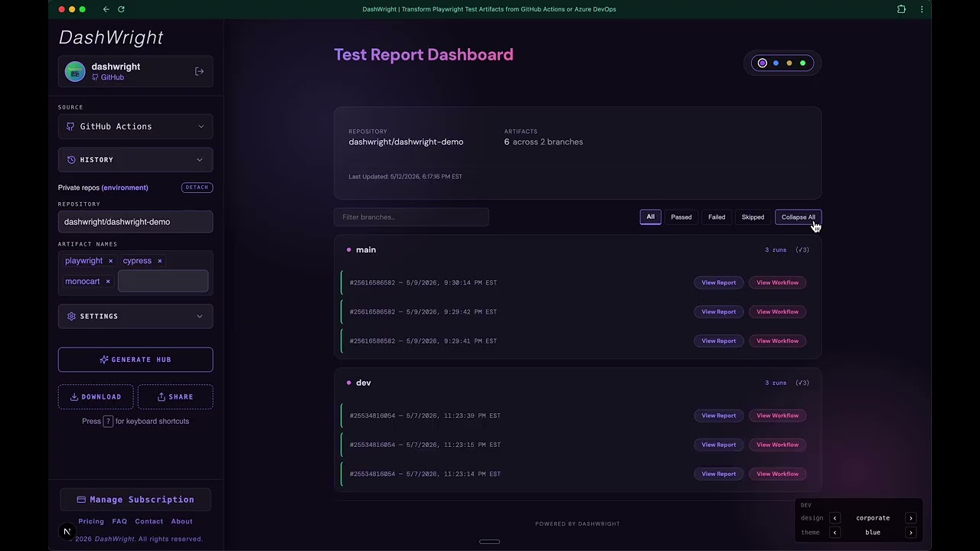Remove the playwright artifact tag
Viewport: 980px width, 551px height.
point(110,261)
